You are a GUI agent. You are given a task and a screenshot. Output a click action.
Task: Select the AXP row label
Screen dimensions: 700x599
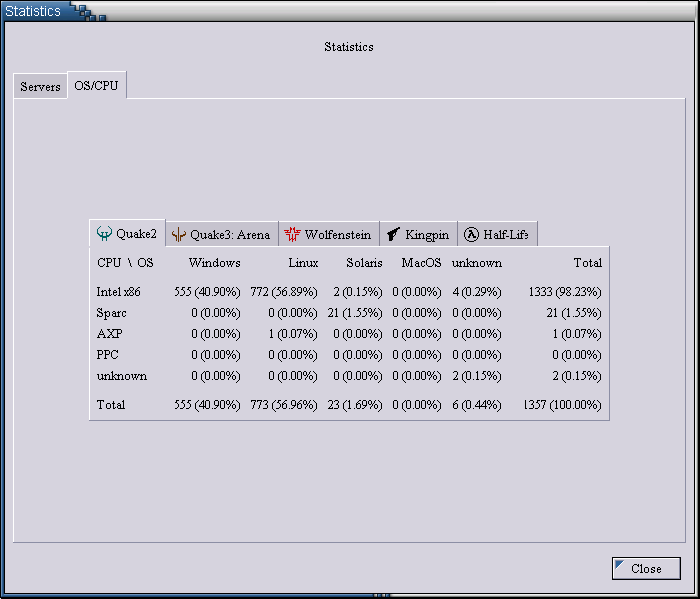(x=109, y=334)
